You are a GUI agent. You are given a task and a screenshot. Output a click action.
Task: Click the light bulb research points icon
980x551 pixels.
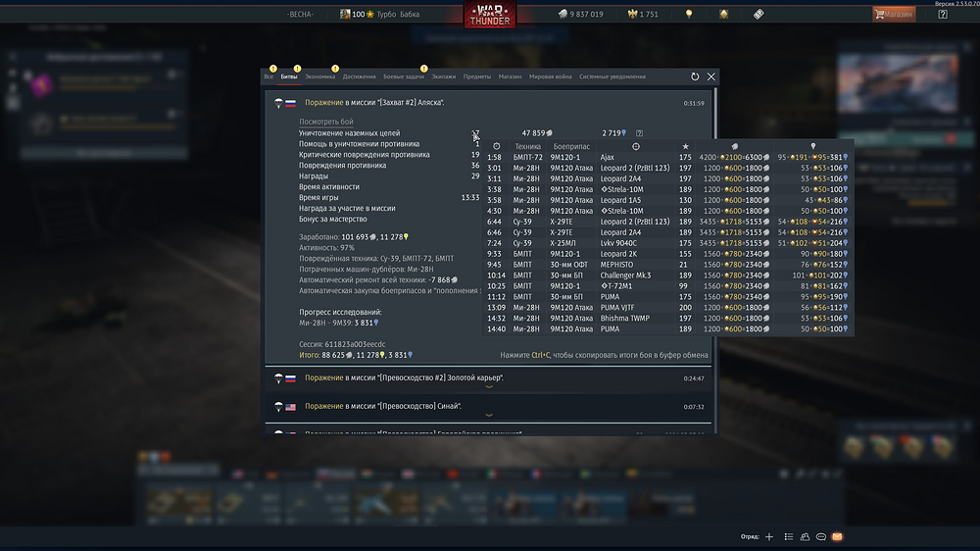pyautogui.click(x=689, y=15)
